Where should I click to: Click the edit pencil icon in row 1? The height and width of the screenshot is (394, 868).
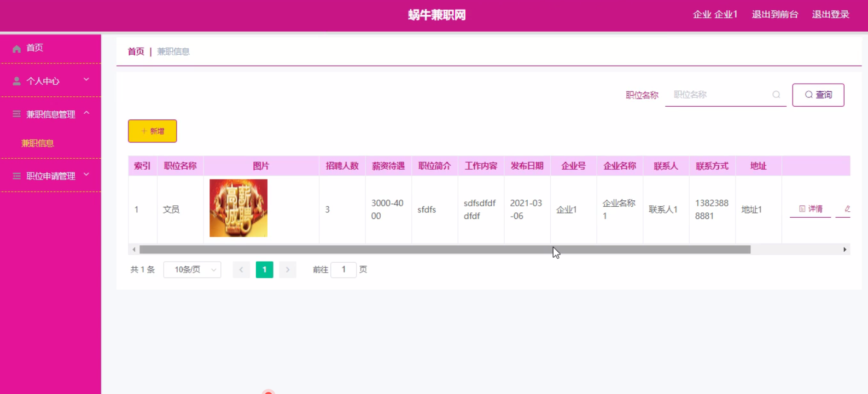(847, 208)
